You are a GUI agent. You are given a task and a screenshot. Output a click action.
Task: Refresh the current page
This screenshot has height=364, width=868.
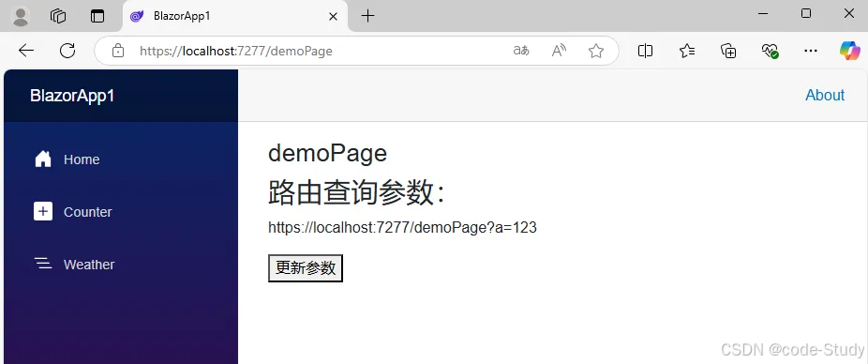[x=67, y=51]
